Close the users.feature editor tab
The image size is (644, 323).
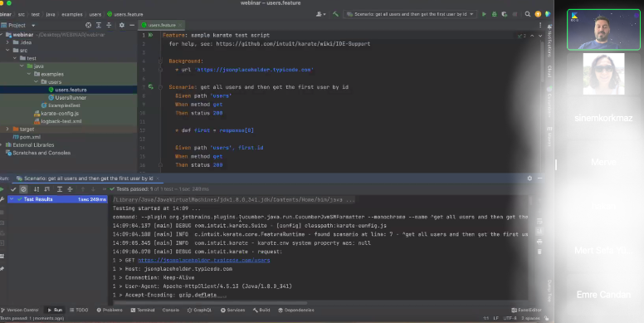[180, 25]
